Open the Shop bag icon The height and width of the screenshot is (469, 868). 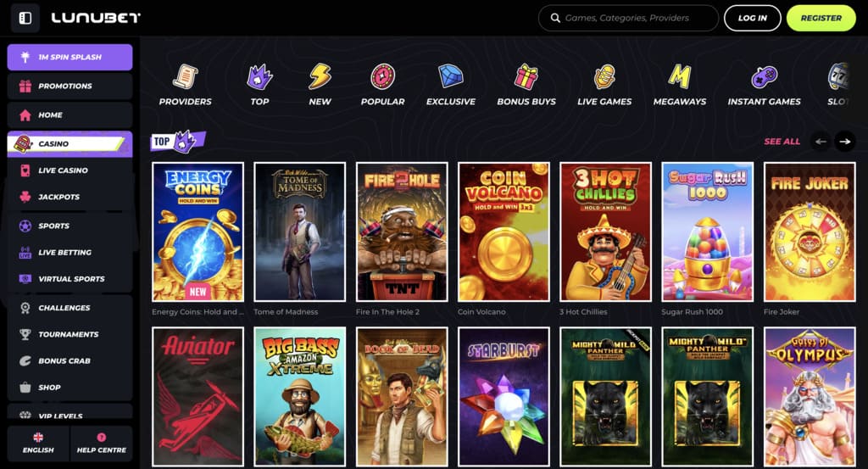(x=25, y=387)
